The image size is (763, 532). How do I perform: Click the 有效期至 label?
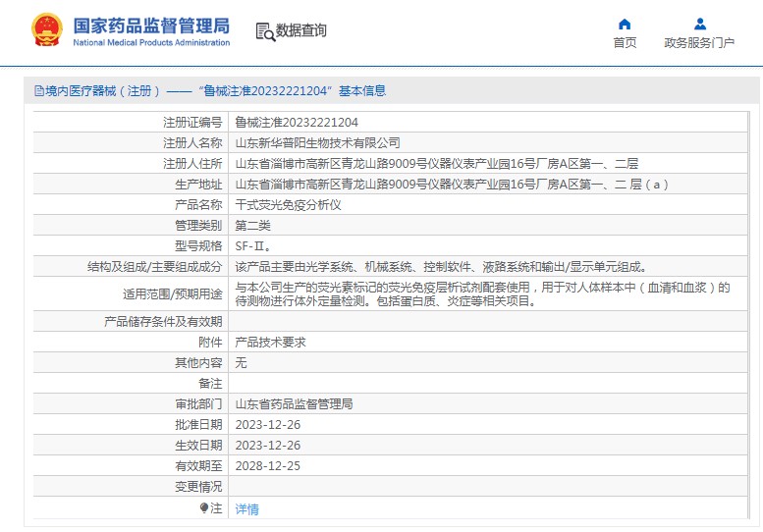pyautogui.click(x=198, y=466)
